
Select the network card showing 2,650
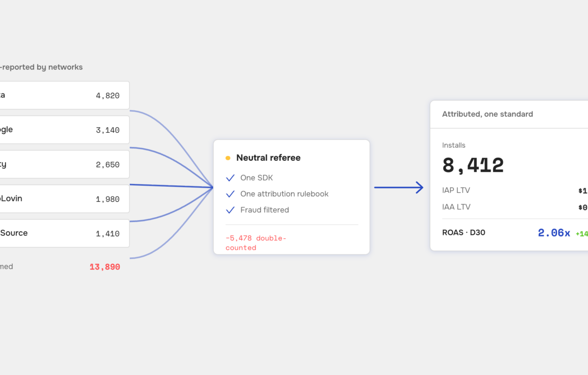(65, 164)
